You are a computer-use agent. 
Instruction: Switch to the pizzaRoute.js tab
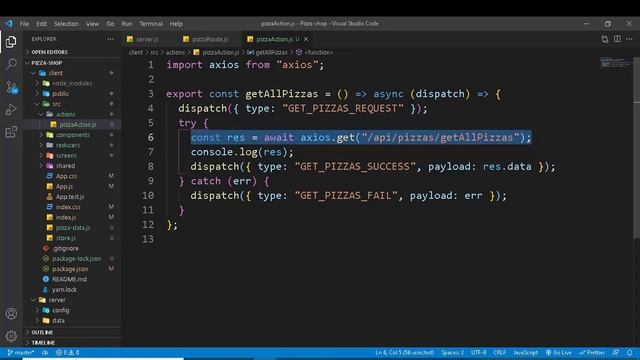point(210,39)
